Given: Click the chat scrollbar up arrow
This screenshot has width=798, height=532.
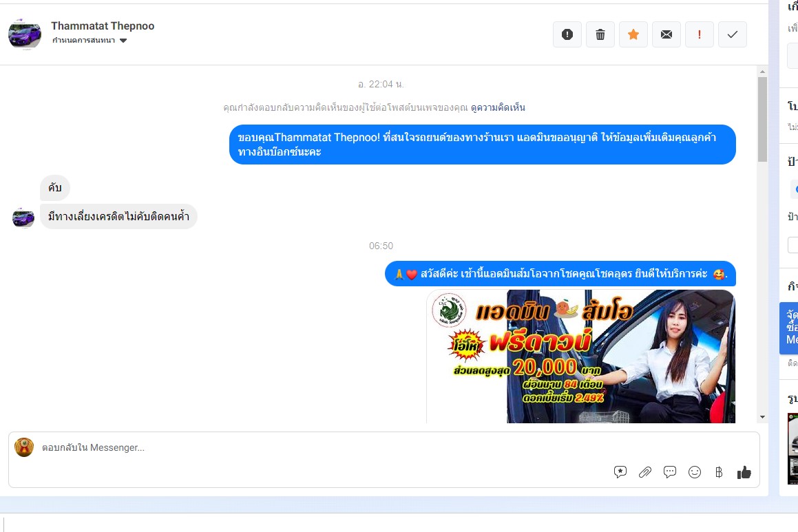Looking at the screenshot, I should (x=762, y=72).
